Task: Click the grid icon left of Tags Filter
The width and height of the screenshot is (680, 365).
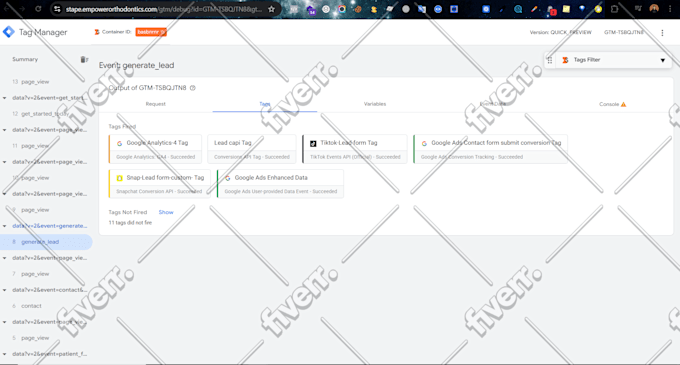Action: pos(549,60)
